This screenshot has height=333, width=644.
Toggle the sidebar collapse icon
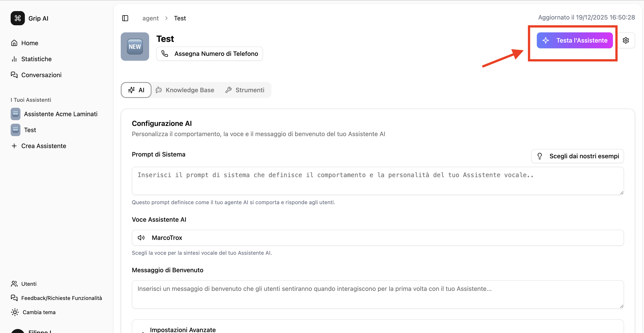125,18
